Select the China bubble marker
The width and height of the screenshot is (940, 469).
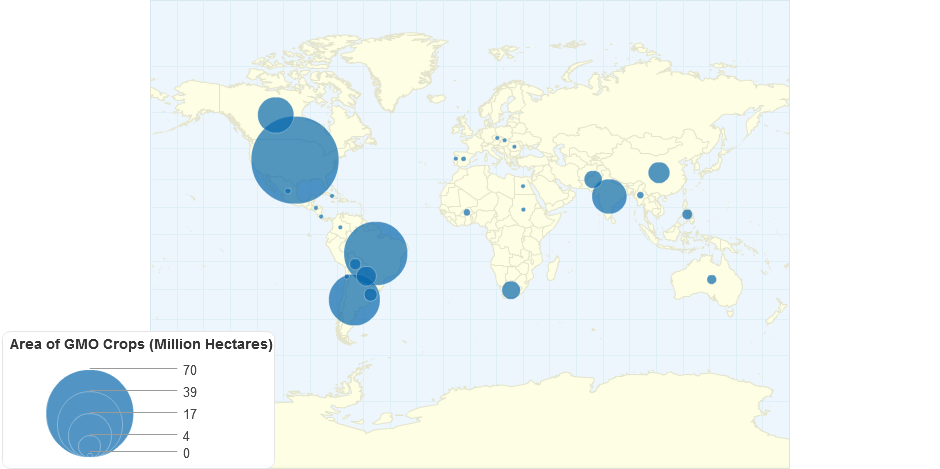(x=658, y=172)
